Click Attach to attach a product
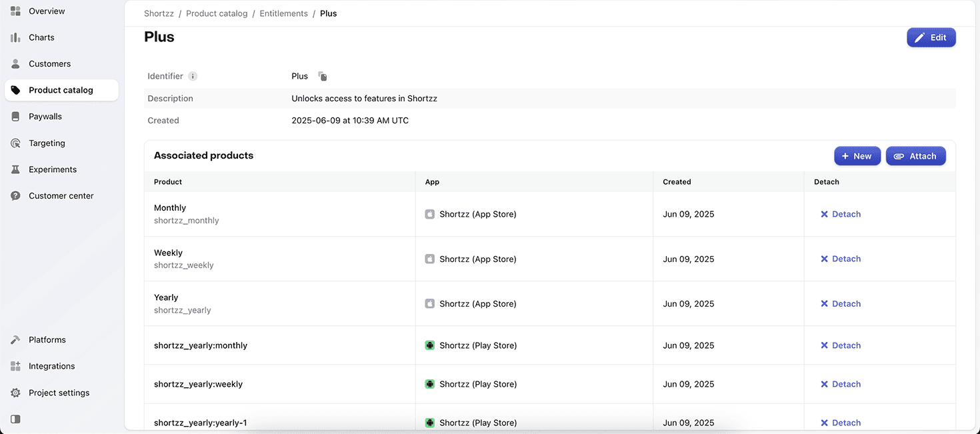This screenshot has height=434, width=980. point(915,156)
